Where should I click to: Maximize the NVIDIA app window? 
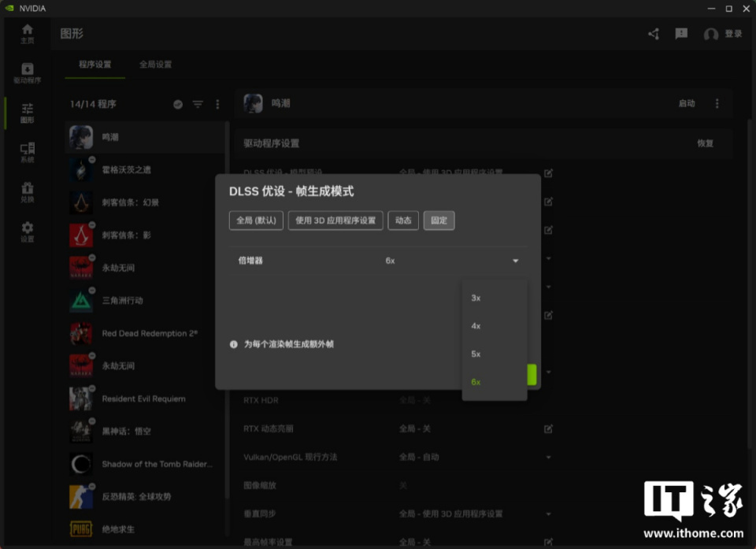728,9
